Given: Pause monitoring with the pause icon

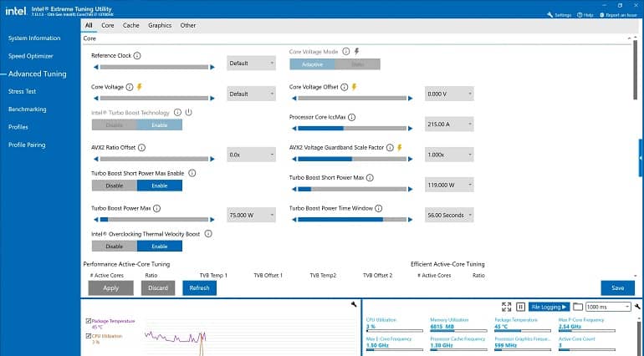Looking at the screenshot, I should (x=520, y=307).
